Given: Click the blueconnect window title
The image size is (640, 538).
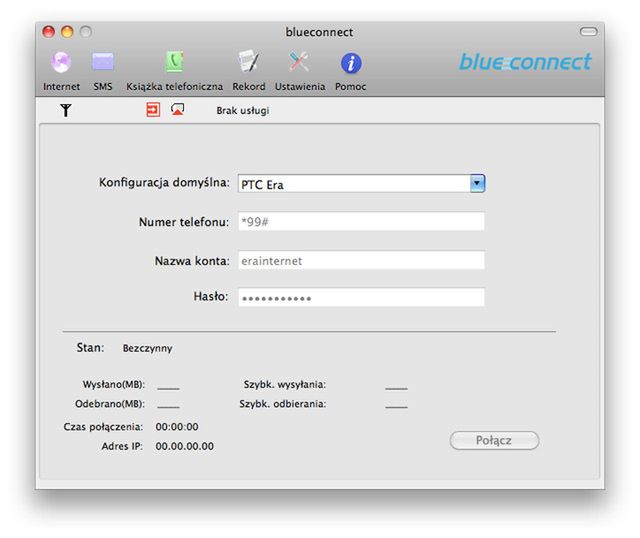Looking at the screenshot, I should [319, 32].
